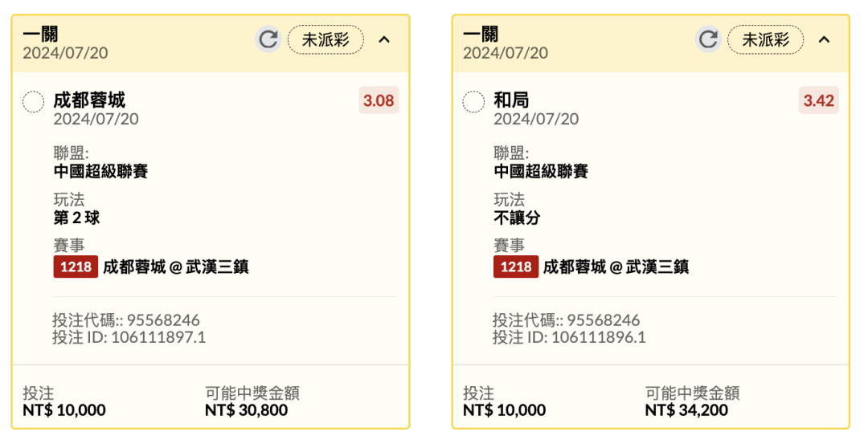The height and width of the screenshot is (444, 868).
Task: Select the 成都蓉城 radio circle
Action: click(33, 102)
